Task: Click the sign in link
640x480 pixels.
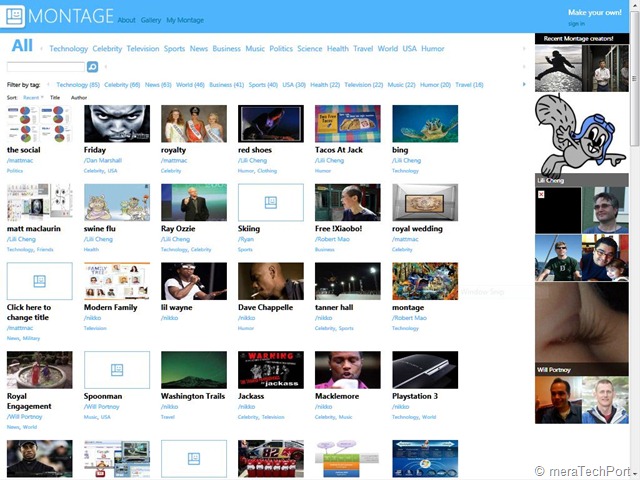Action: 576,24
